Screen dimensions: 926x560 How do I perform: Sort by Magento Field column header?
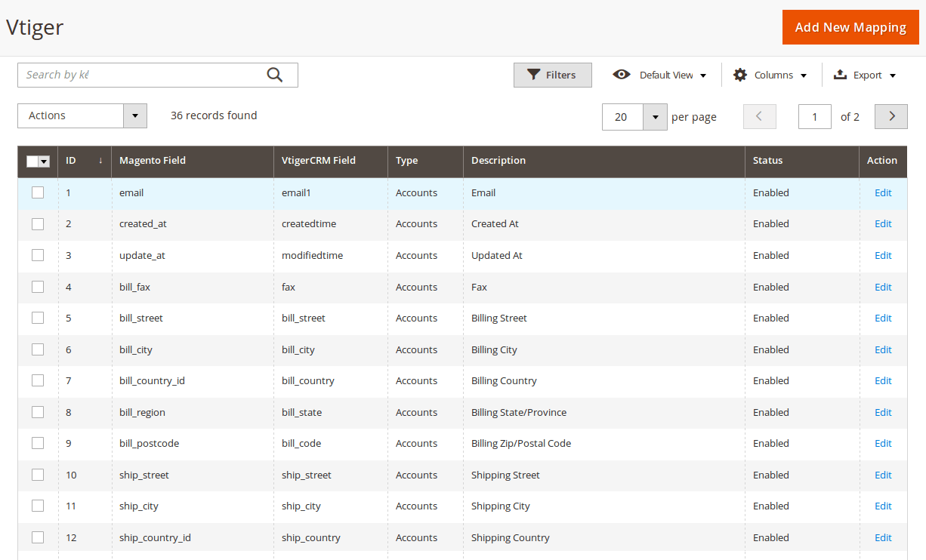153,161
